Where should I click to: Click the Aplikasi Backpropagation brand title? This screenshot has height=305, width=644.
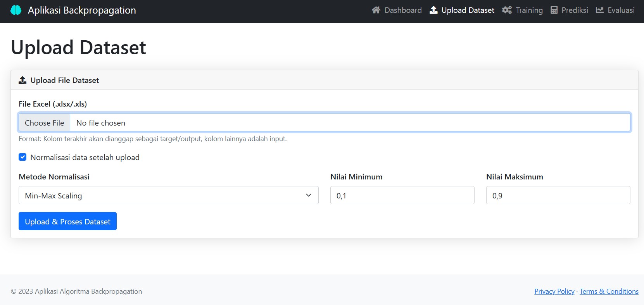82,10
